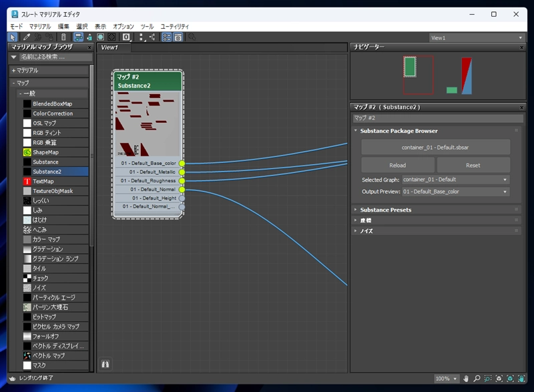The image size is (534, 392).
Task: Click the Zoom Extents icon in status bar
Action: coord(499,379)
